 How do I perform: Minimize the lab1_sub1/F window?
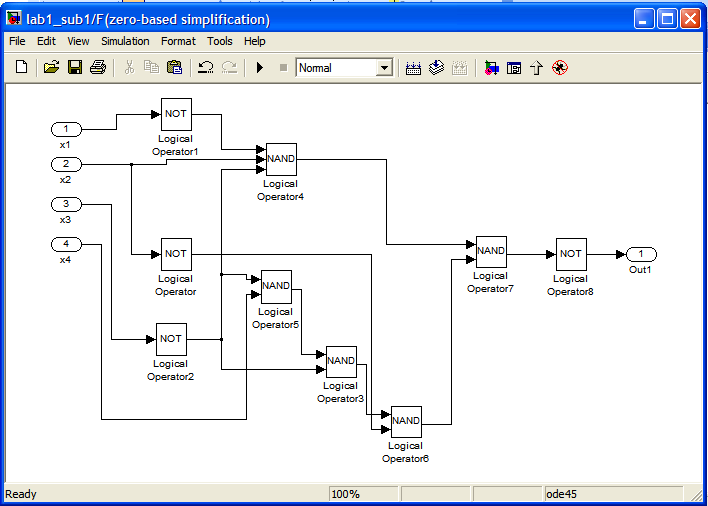[643, 19]
